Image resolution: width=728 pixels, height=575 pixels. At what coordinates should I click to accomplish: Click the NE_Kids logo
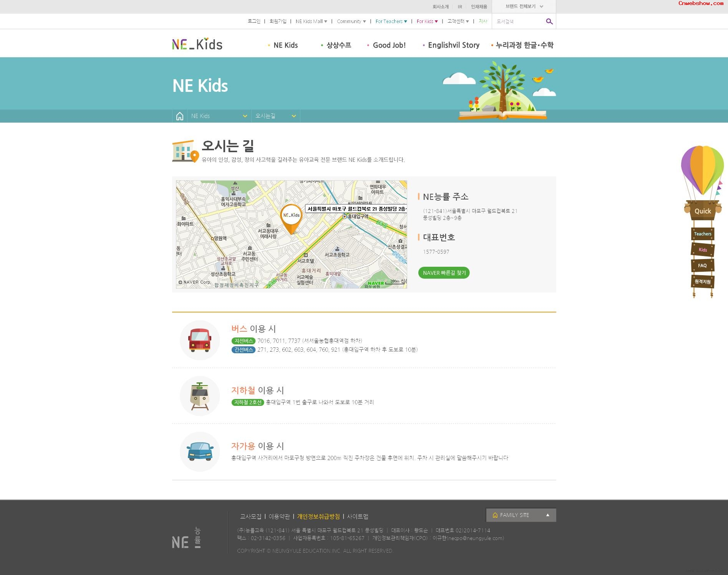(197, 44)
